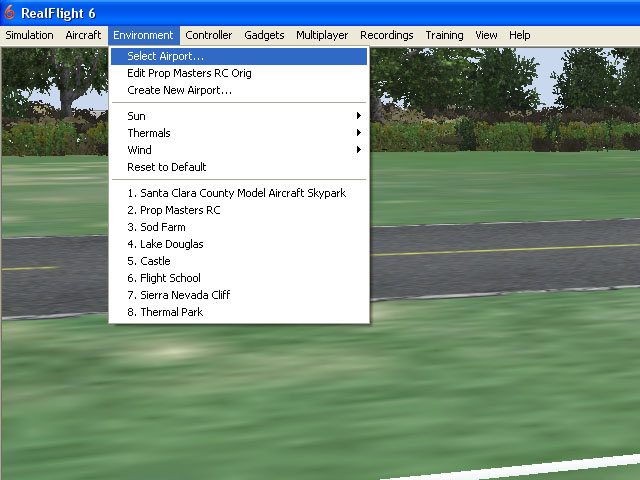The image size is (640, 480).
Task: Open the Training menu
Action: point(444,36)
